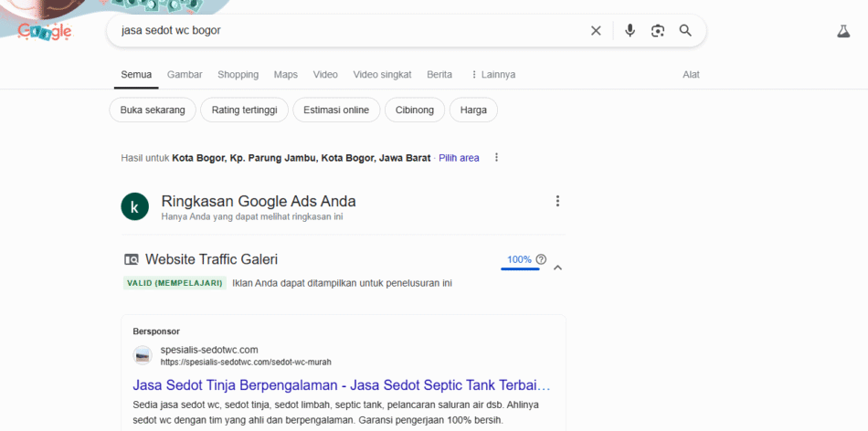Clear the search box with X icon
The width and height of the screenshot is (868, 431).
click(596, 30)
